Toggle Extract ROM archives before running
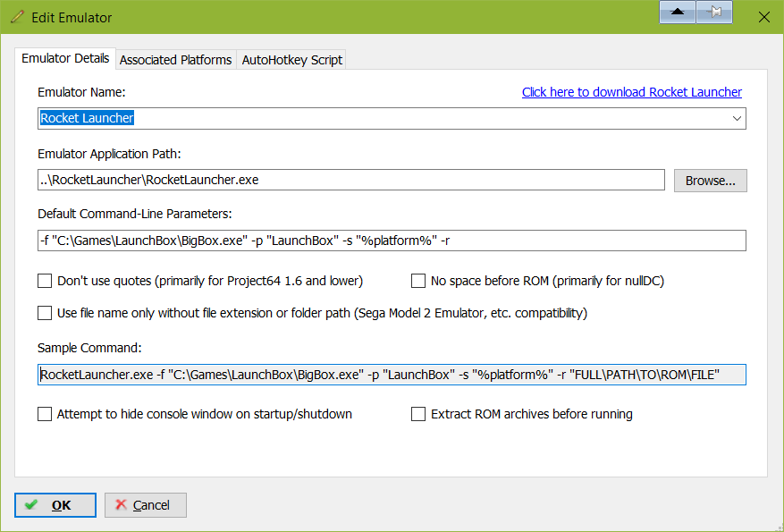784x532 pixels. [418, 414]
